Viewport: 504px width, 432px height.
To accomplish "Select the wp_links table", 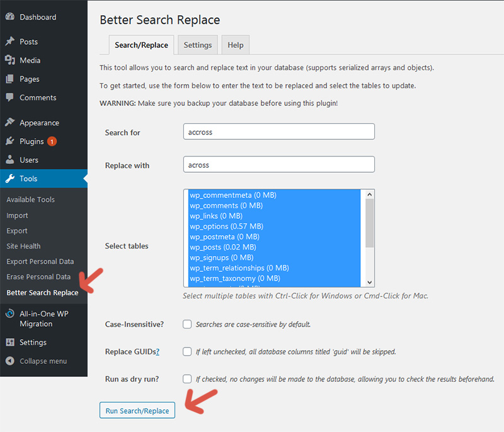I will pos(274,216).
